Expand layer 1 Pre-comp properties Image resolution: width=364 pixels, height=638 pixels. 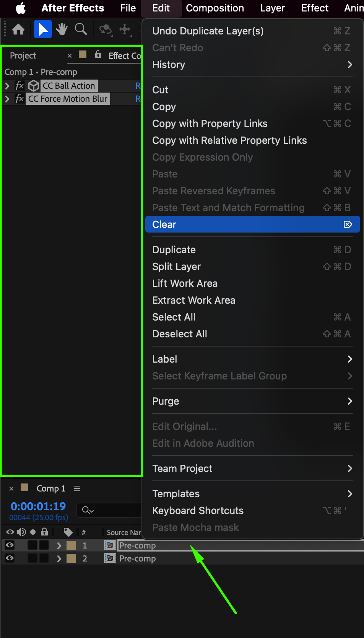click(59, 545)
